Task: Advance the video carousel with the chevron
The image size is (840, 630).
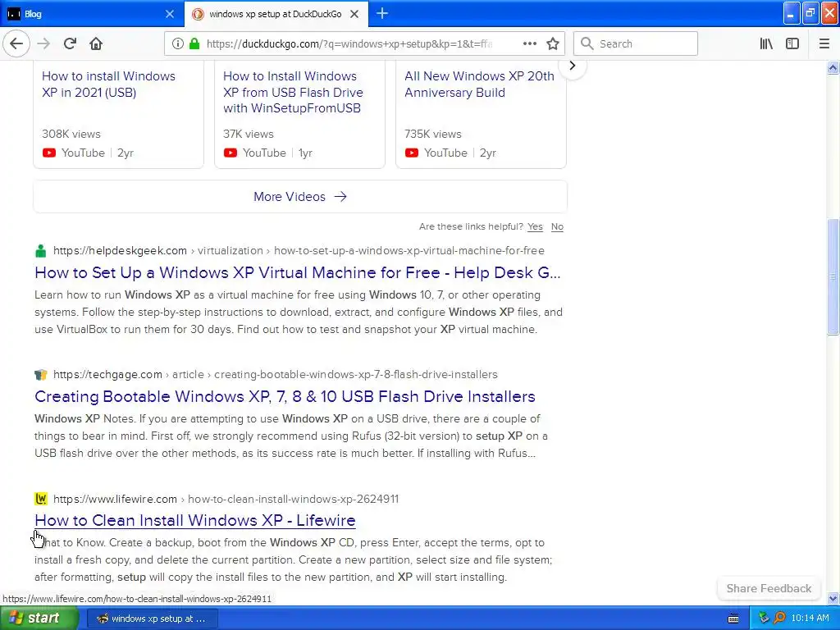Action: [x=572, y=66]
